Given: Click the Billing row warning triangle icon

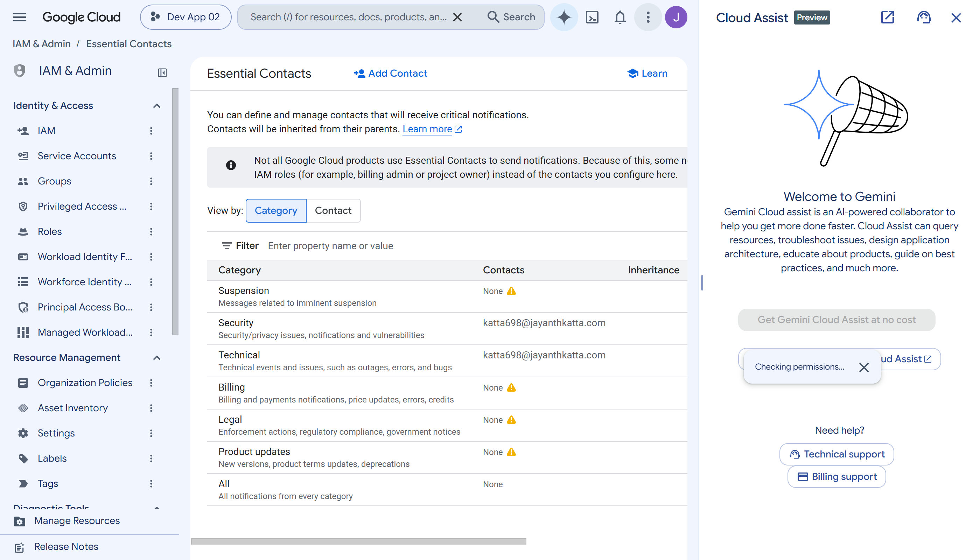Looking at the screenshot, I should tap(511, 388).
